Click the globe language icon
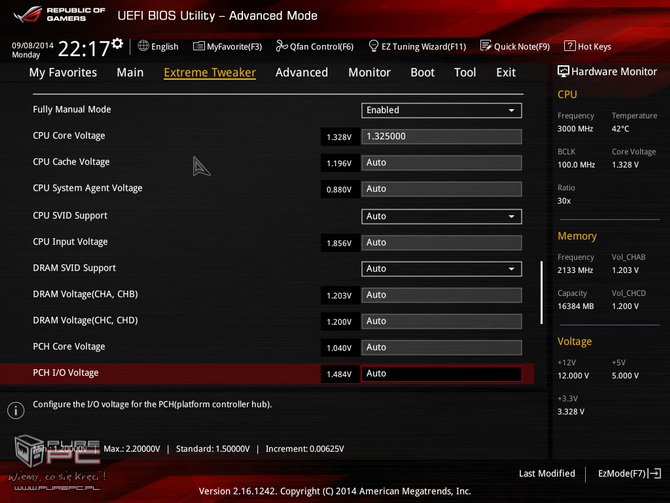The image size is (670, 503). pyautogui.click(x=143, y=46)
